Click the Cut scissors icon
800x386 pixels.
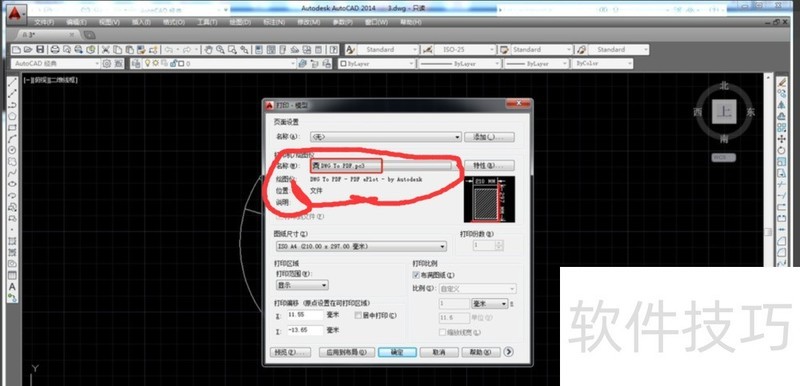(106, 49)
